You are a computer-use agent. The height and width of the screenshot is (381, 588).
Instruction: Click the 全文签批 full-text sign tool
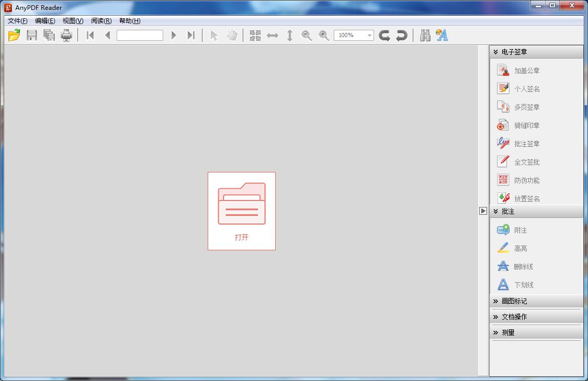[526, 161]
